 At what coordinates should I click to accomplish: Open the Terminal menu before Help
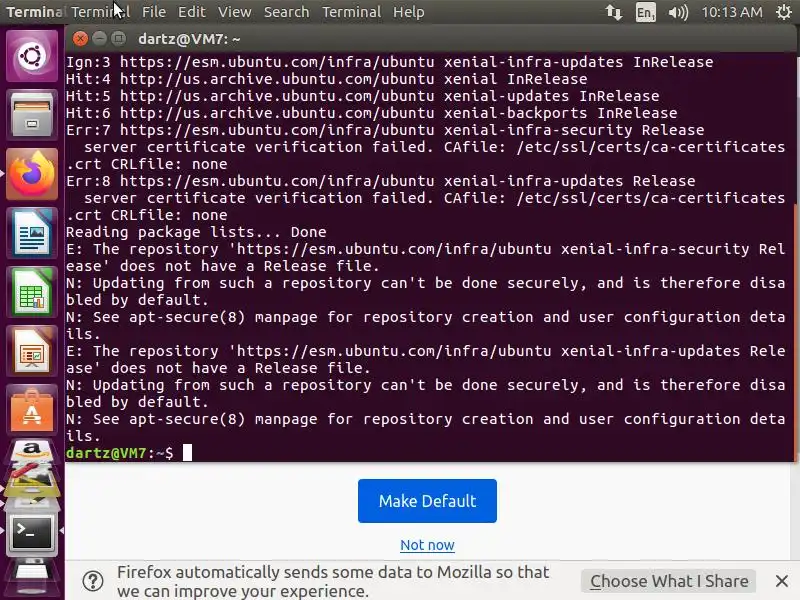pos(352,12)
